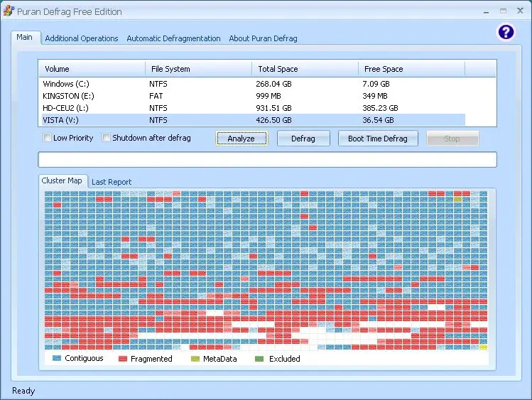Screen dimensions: 532x400
Task: Click the FAT file system cell
Action: [156, 96]
